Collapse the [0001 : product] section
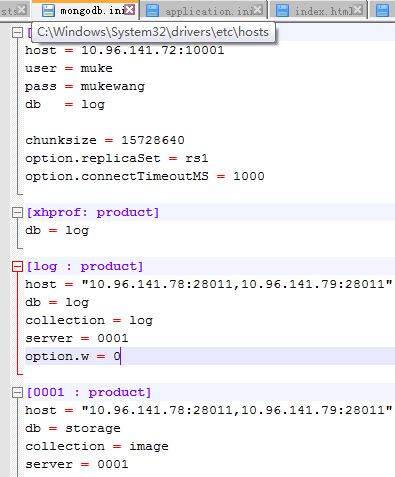Viewport: 395px width, 477px height. (17, 392)
